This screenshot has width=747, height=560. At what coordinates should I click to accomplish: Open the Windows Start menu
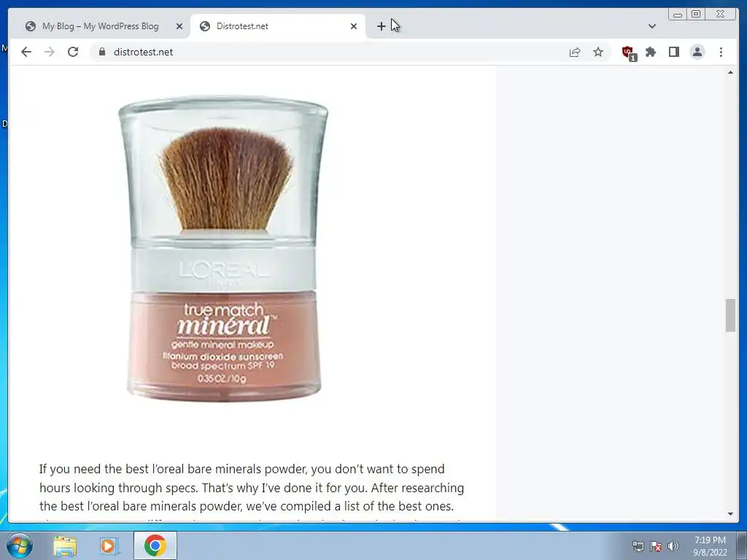point(19,545)
